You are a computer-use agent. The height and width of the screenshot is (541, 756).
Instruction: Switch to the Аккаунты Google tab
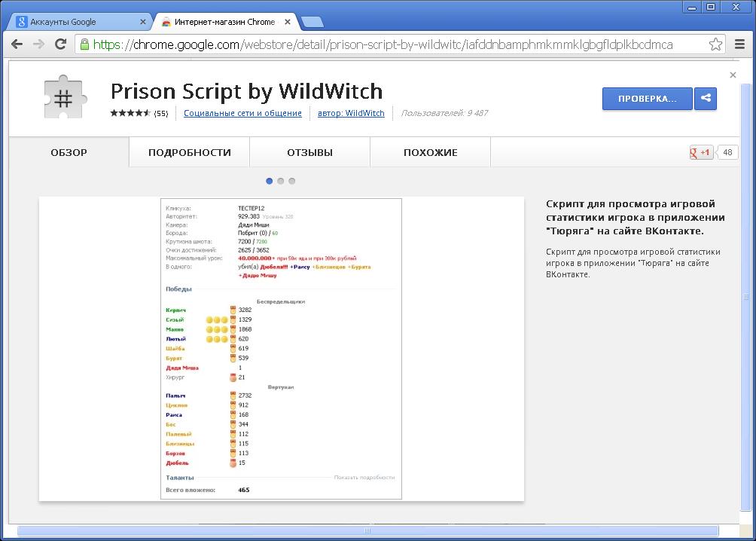pyautogui.click(x=80, y=22)
